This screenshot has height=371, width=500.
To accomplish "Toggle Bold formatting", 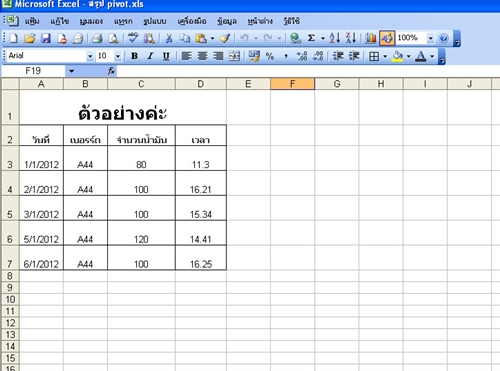I will (x=134, y=56).
